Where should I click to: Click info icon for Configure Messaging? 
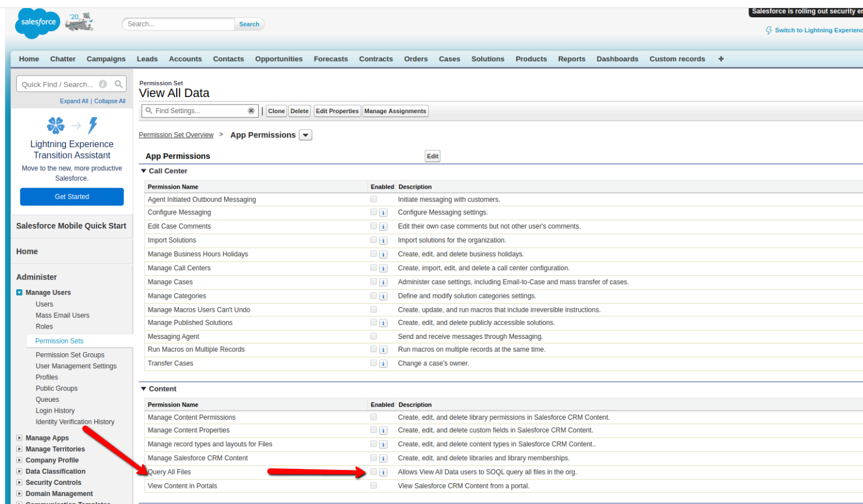tap(383, 213)
